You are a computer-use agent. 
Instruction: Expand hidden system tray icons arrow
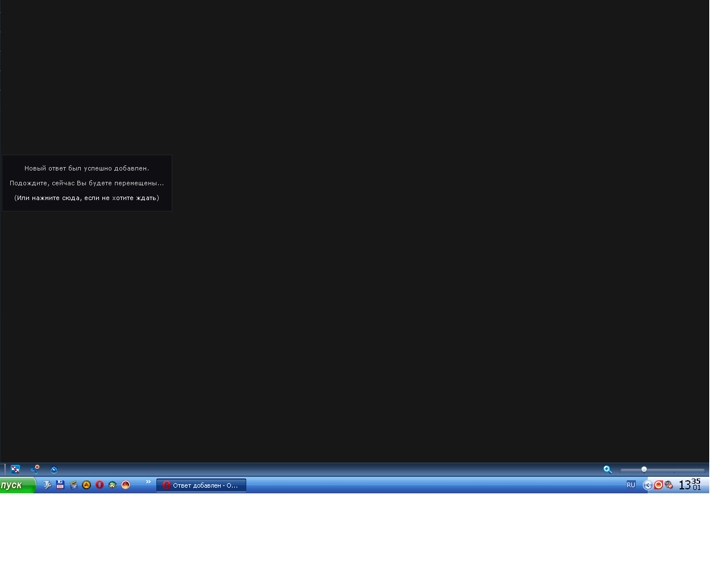coord(648,485)
